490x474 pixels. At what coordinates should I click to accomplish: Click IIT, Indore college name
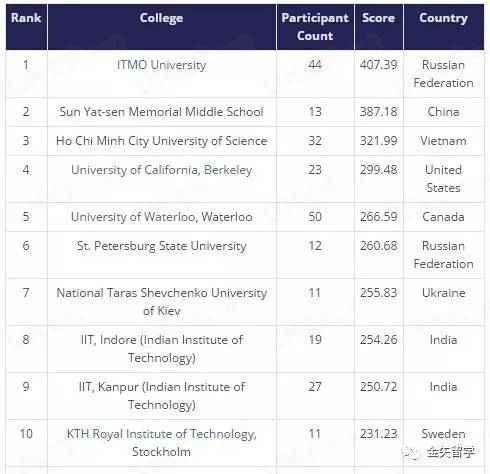pos(161,349)
